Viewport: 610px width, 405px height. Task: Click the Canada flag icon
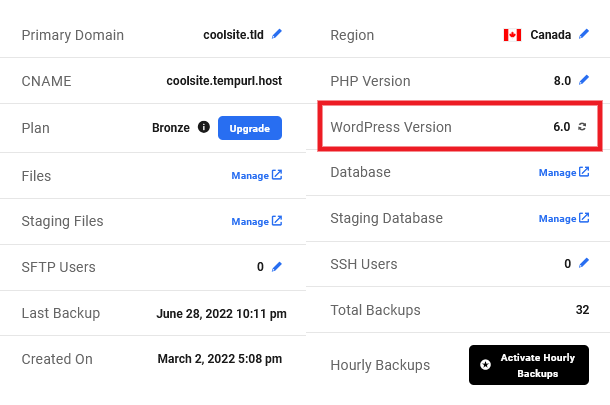(512, 35)
